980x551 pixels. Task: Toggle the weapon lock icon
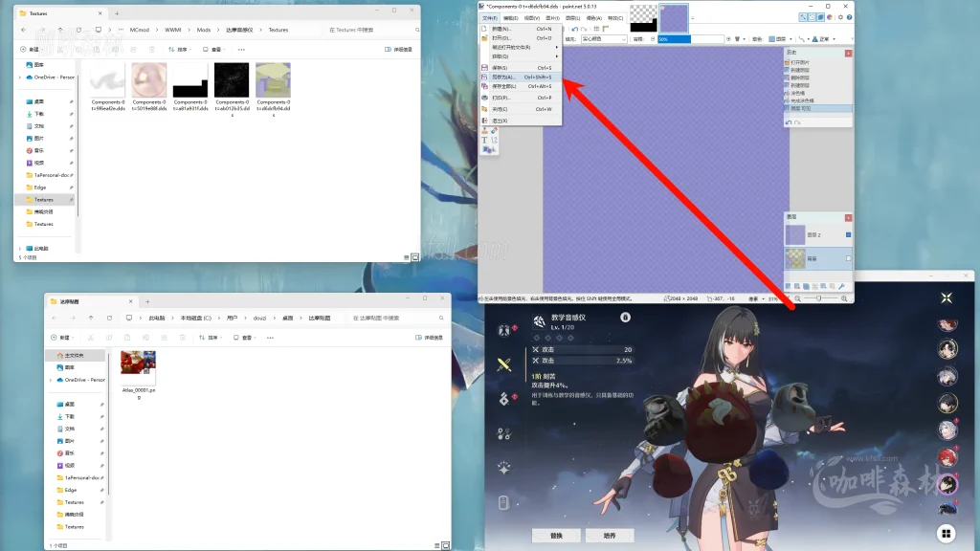coord(625,317)
